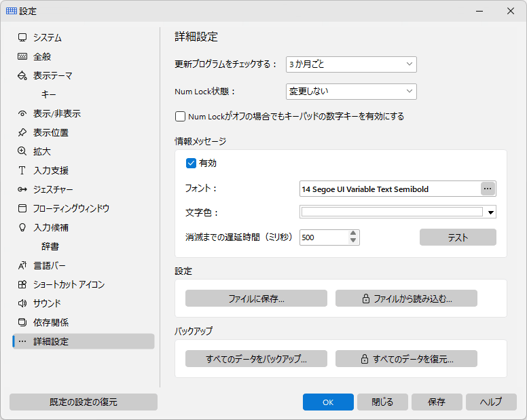Click the 保存 button
This screenshot has width=527, height=420.
click(437, 402)
